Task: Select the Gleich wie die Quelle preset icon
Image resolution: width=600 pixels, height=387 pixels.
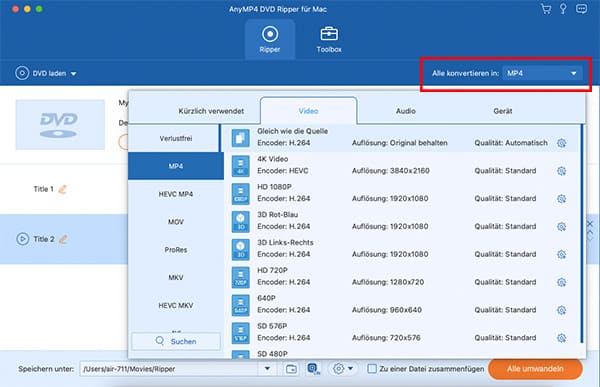Action: click(241, 138)
